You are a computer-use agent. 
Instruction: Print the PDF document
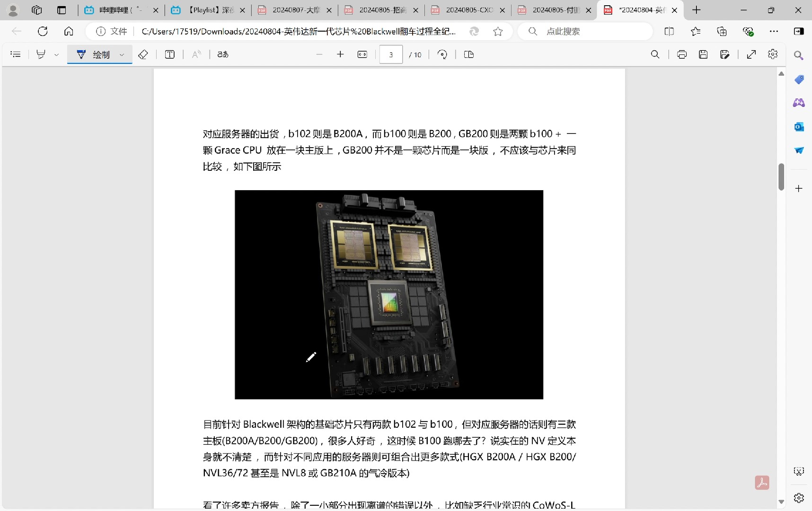tap(682, 54)
